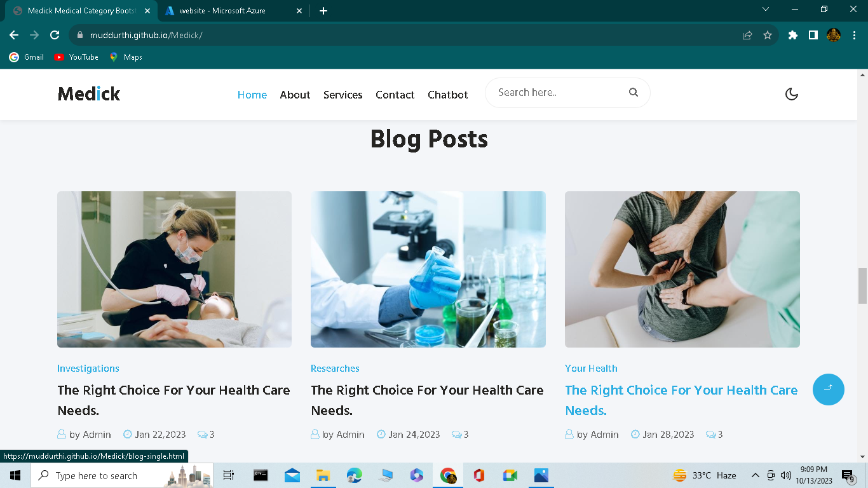Expand the hidden icons in the system tray
Image resolution: width=868 pixels, height=488 pixels.
756,475
